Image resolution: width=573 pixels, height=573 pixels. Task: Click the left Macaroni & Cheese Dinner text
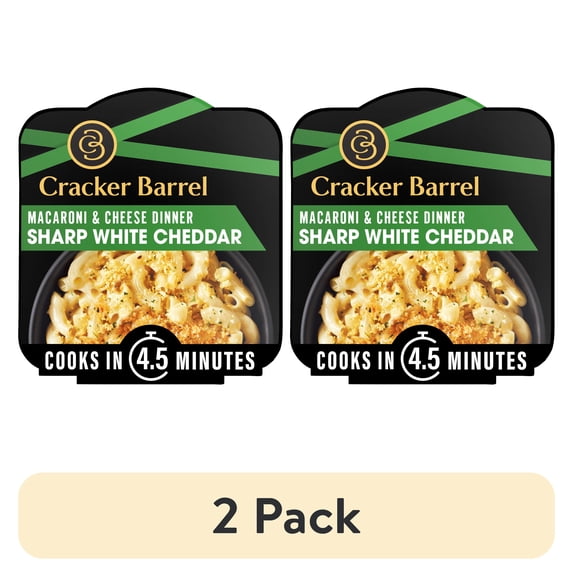(110, 218)
